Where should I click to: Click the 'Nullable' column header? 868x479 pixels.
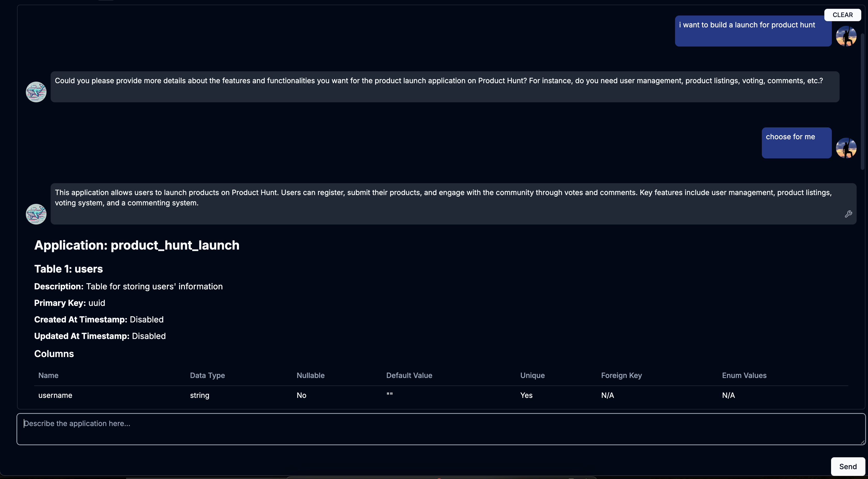click(x=310, y=375)
